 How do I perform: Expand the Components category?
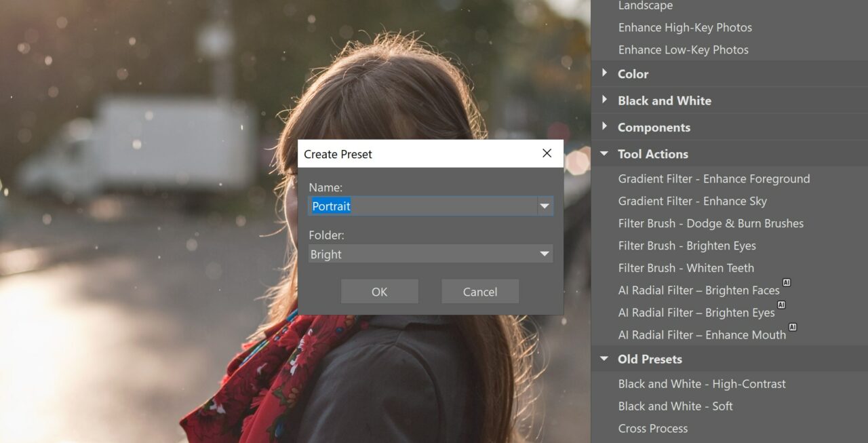(x=606, y=126)
